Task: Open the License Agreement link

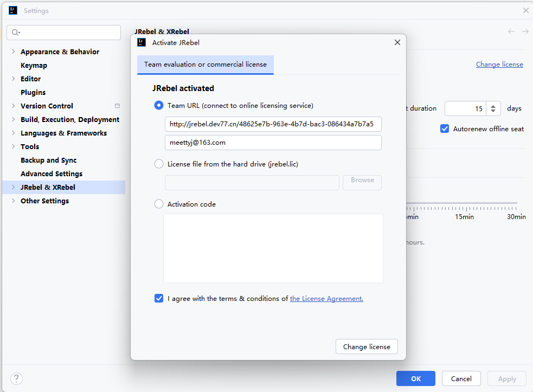Action: pos(326,299)
